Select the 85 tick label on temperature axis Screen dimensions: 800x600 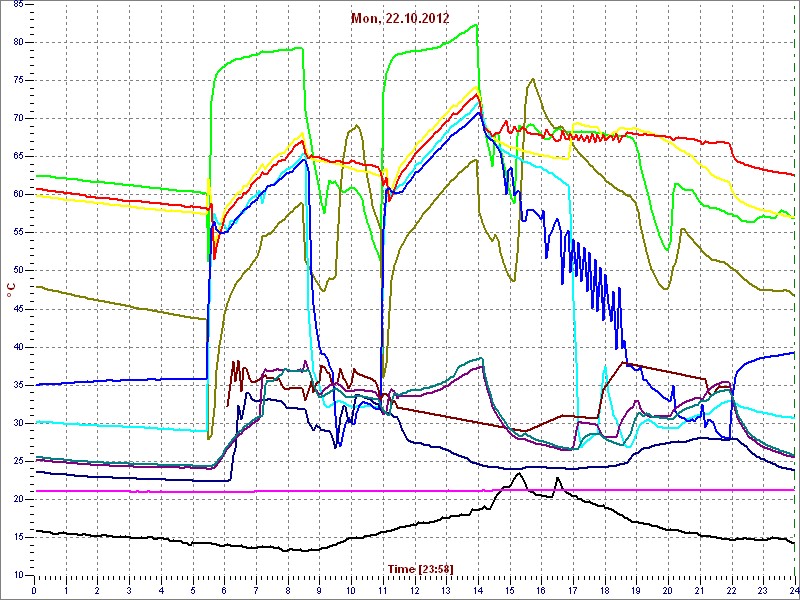(17, 5)
